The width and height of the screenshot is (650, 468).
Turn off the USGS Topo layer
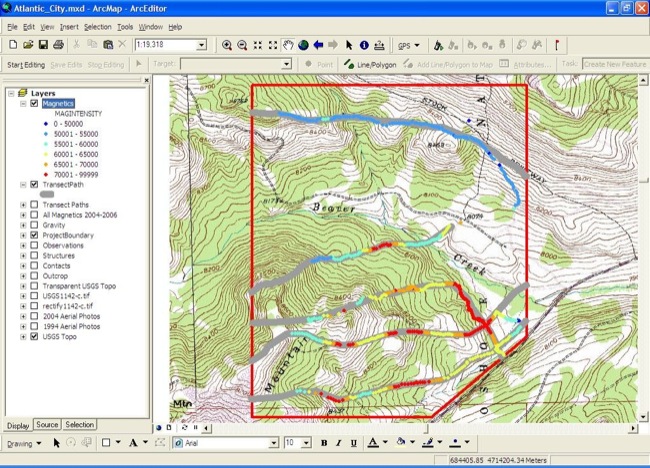[34, 337]
